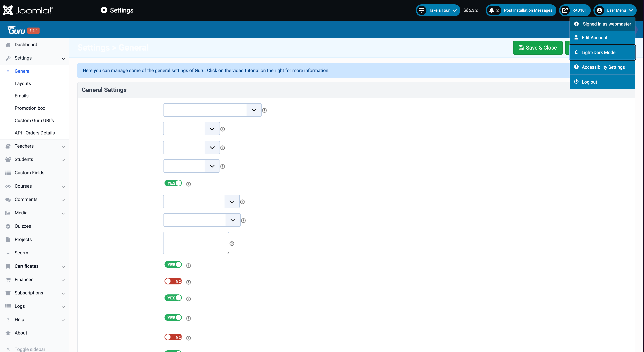
Task: Choose Log out in the user menu
Action: pyautogui.click(x=589, y=82)
